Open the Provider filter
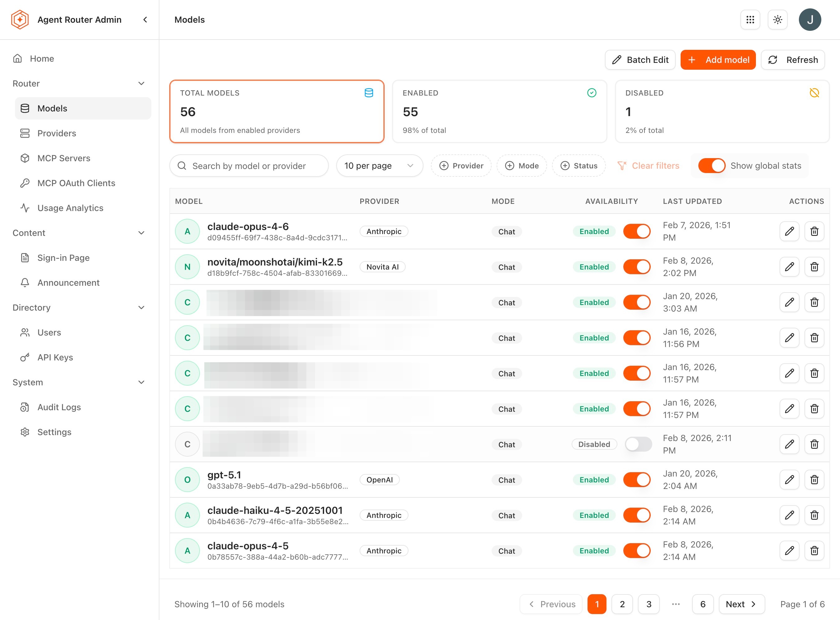The height and width of the screenshot is (620, 840). 461,166
